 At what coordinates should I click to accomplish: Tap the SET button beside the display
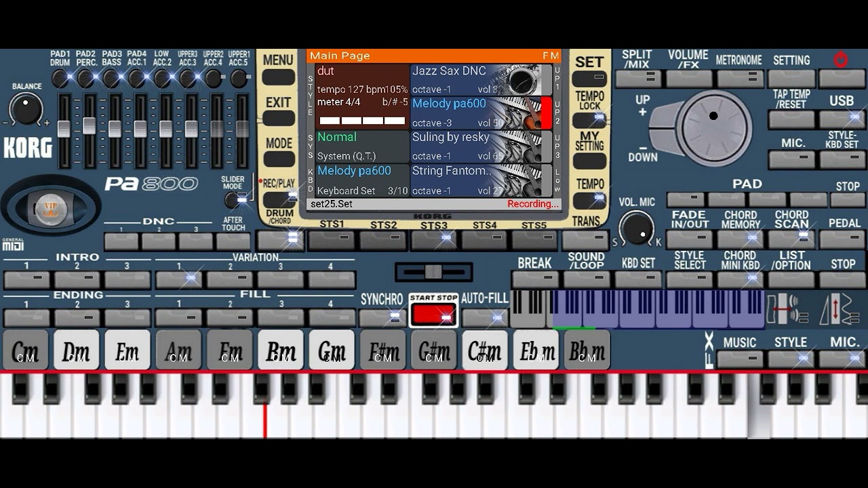click(589, 79)
